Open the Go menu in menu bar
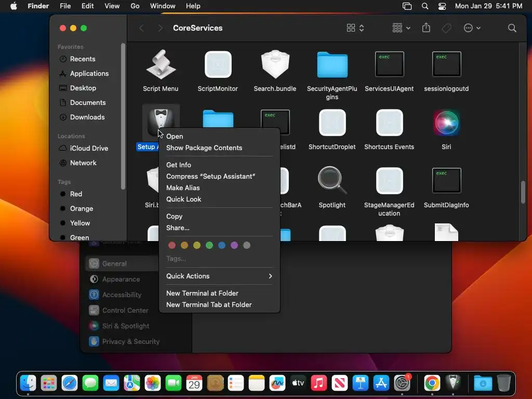The image size is (532, 399). (x=135, y=6)
